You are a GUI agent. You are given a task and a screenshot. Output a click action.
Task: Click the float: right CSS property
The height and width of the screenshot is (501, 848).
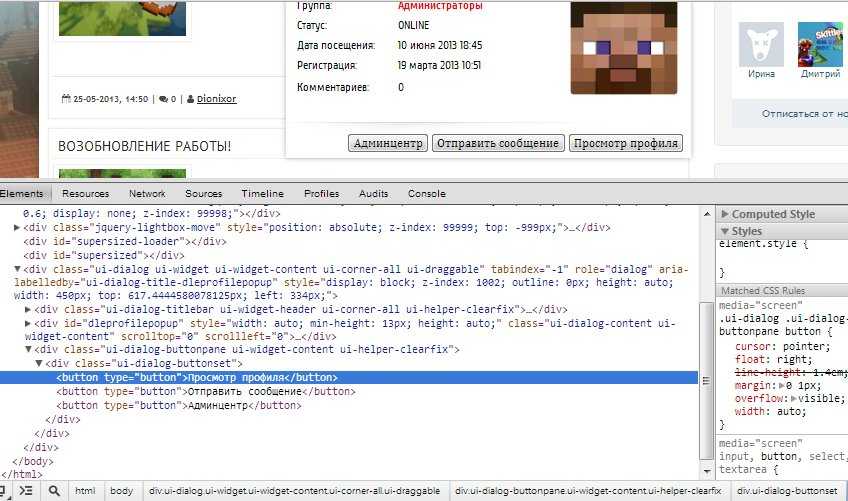coord(773,359)
